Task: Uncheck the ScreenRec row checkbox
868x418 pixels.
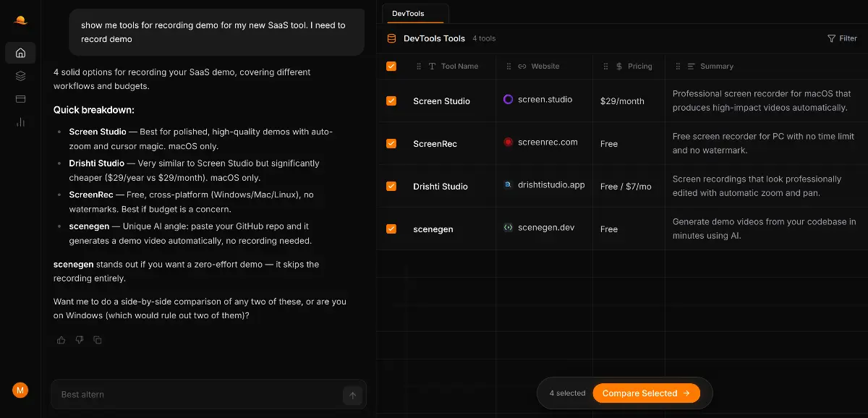Action: [391, 143]
